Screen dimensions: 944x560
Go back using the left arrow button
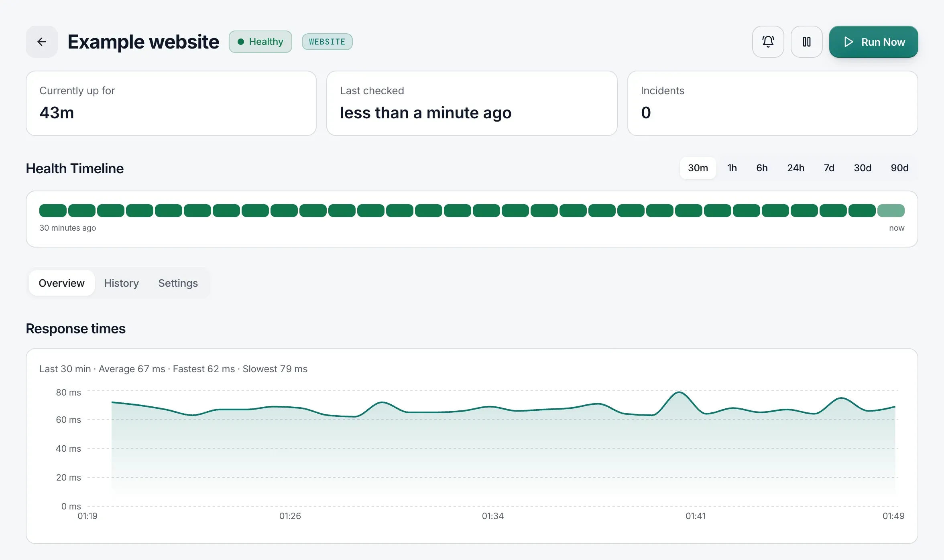click(42, 42)
